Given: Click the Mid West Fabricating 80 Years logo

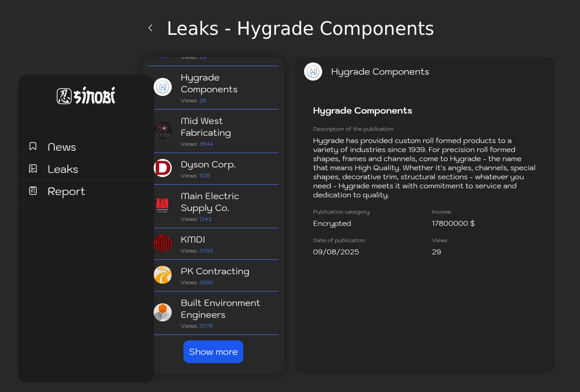Looking at the screenshot, I should click(x=163, y=130).
